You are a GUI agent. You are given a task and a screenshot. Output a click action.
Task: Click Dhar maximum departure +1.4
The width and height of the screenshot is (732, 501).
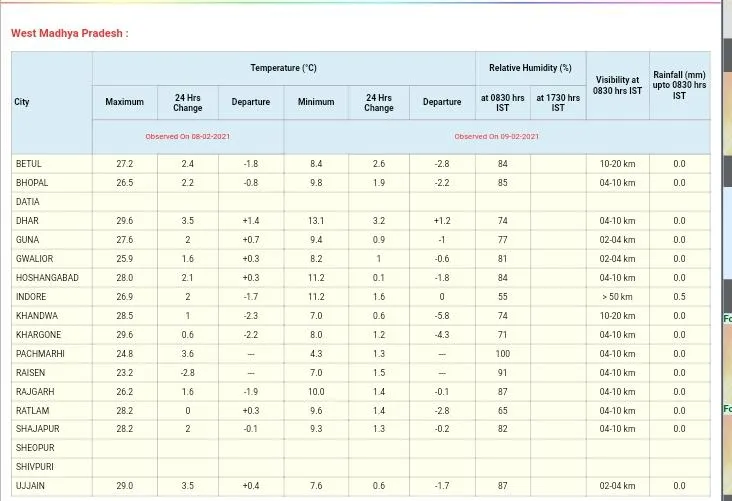(251, 221)
